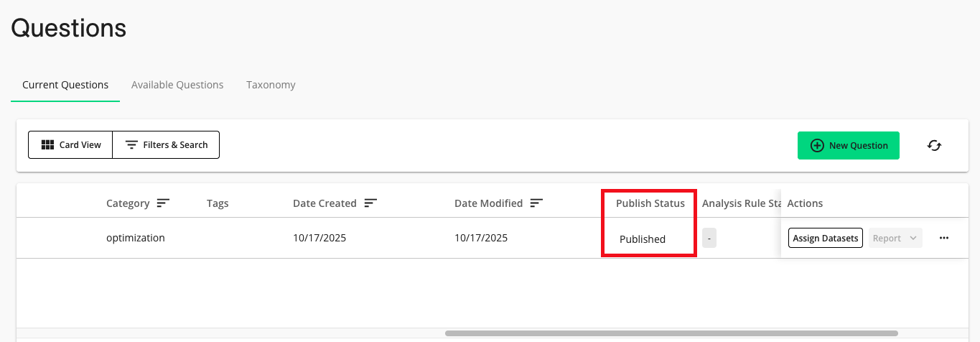The height and width of the screenshot is (342, 980).
Task: Click the Filters & Search filter icon
Action: (x=131, y=145)
